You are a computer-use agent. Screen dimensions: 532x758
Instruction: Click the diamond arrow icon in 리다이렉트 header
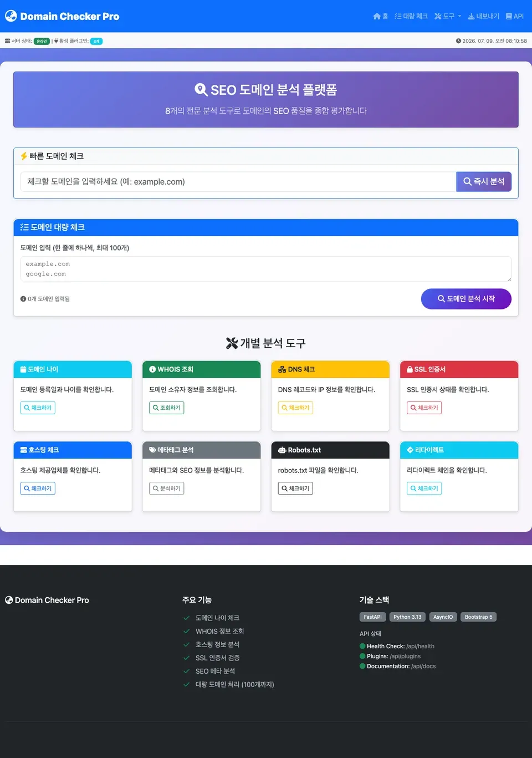(x=410, y=450)
